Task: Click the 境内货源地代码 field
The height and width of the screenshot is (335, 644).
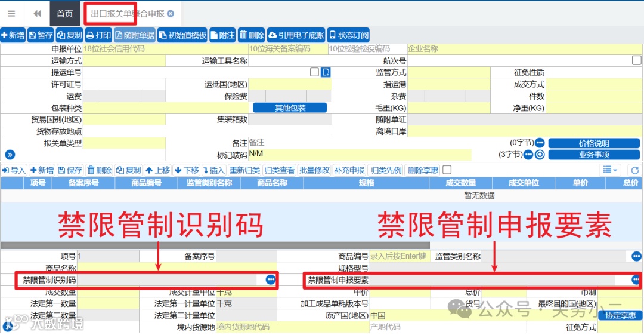Action: point(292,327)
